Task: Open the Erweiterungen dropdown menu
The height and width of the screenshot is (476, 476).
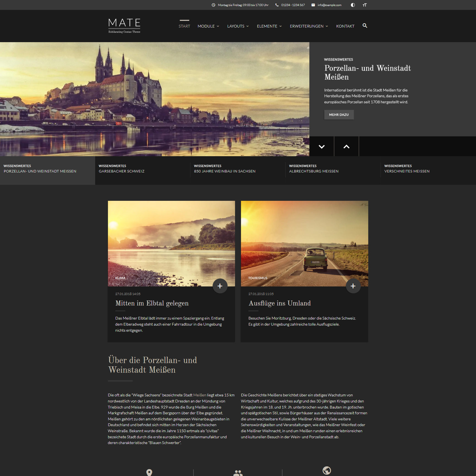Action: point(309,26)
